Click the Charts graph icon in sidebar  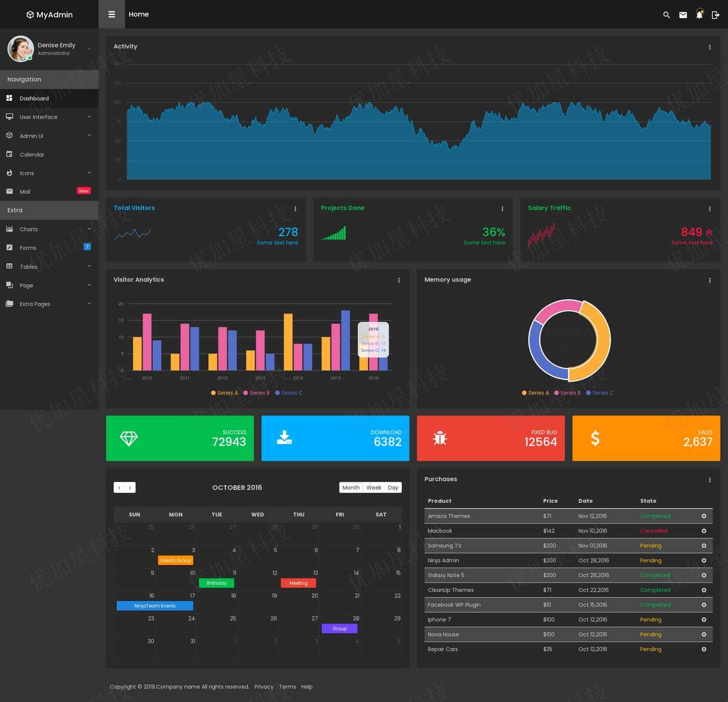pos(9,229)
